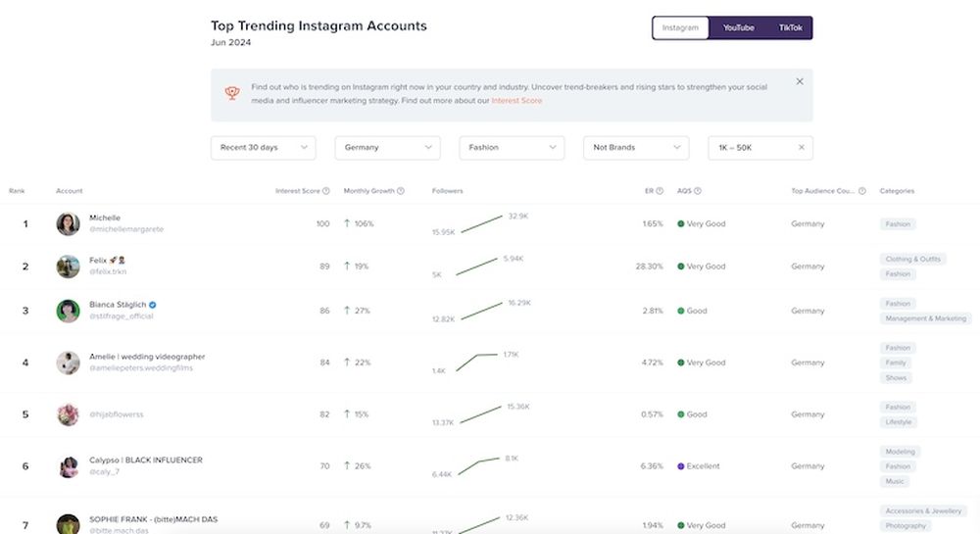Show Top Audience Country help icon
This screenshot has height=534, width=980.
point(861,191)
